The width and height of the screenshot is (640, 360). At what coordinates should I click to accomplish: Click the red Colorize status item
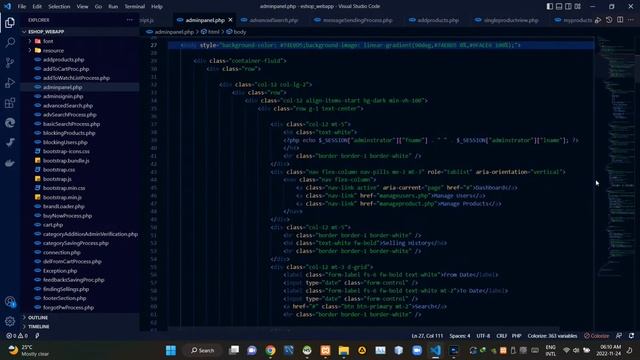click(596, 336)
